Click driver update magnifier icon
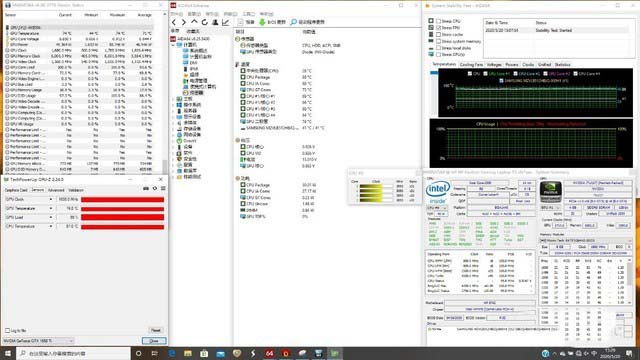 [293, 22]
